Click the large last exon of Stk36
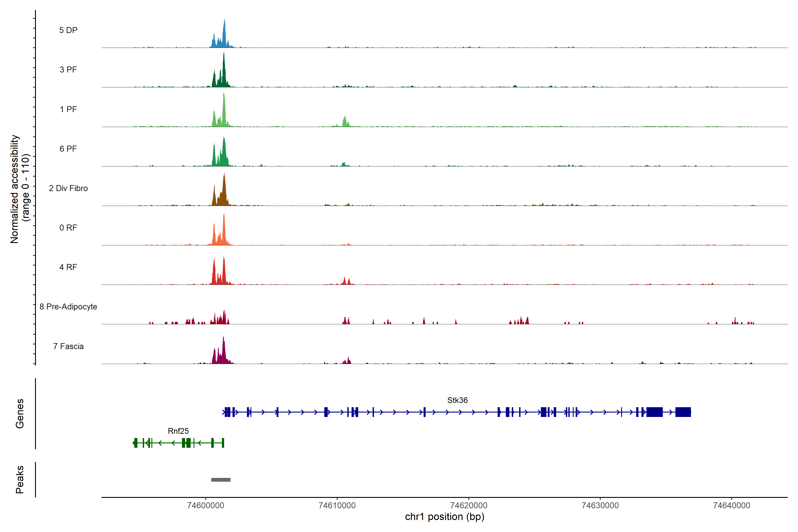 tap(683, 412)
